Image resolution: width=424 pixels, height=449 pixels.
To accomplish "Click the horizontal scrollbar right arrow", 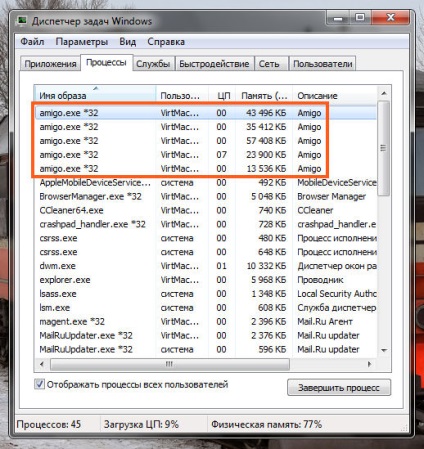I will (x=369, y=364).
